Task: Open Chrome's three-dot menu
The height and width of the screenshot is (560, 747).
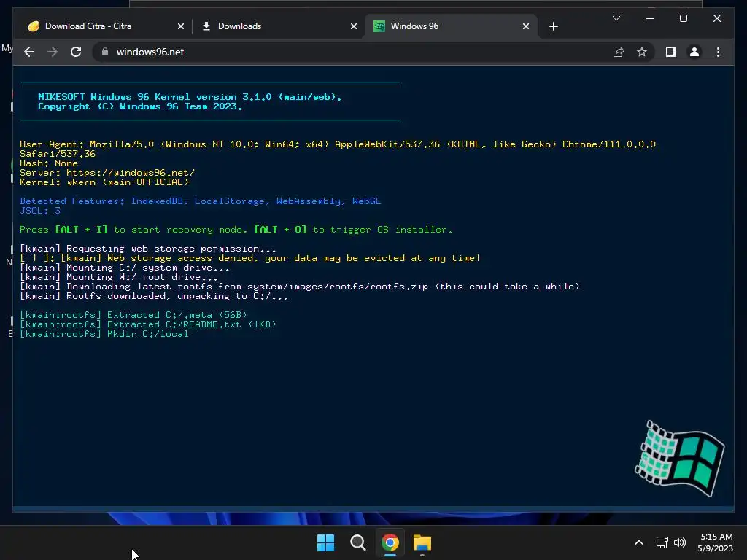Action: [x=718, y=52]
